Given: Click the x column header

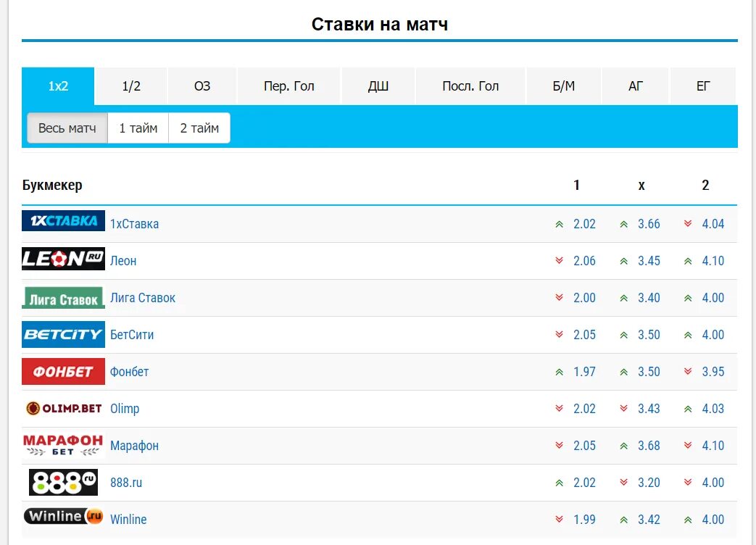Looking at the screenshot, I should click(641, 186).
